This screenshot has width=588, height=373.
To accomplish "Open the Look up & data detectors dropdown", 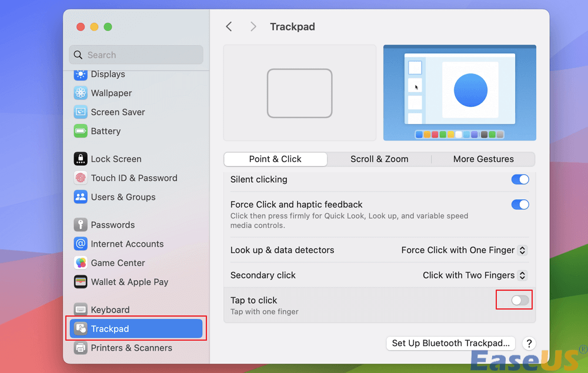I will pos(463,250).
